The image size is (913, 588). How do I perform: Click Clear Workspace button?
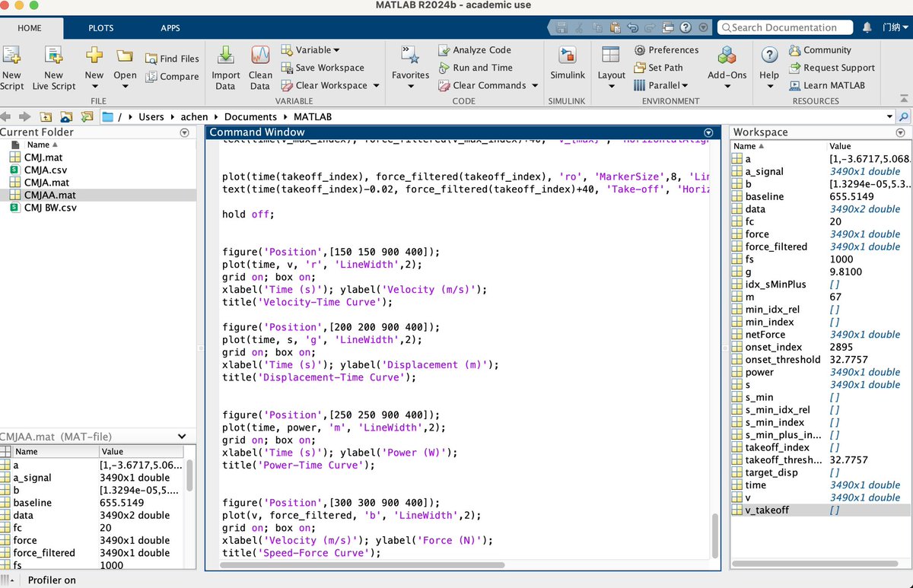(324, 86)
